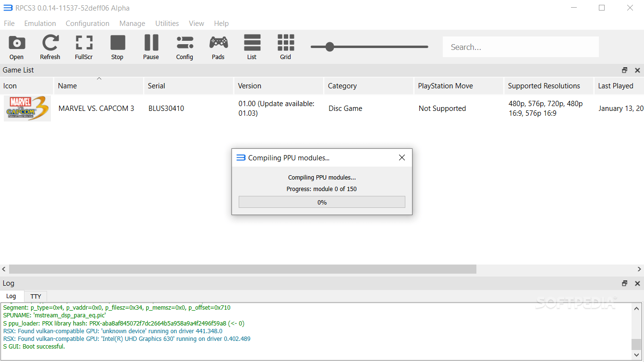Select the Log tab
The width and height of the screenshot is (644, 362).
tap(11, 296)
